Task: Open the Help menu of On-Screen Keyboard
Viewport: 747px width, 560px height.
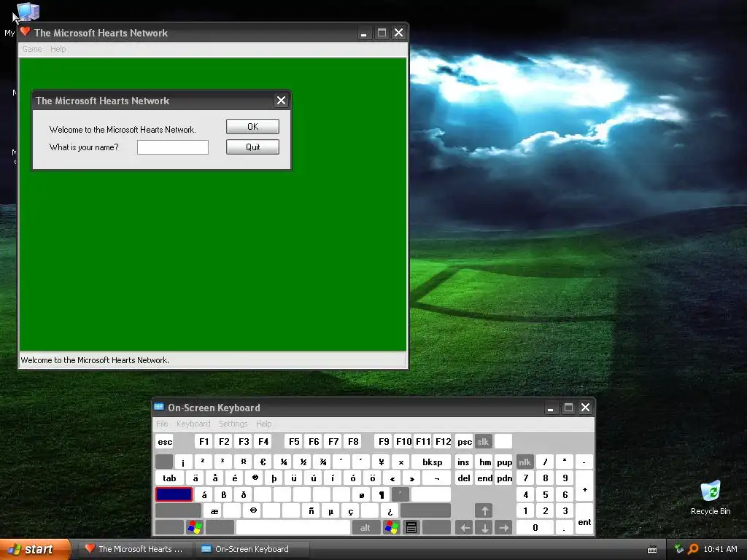Action: tap(263, 424)
